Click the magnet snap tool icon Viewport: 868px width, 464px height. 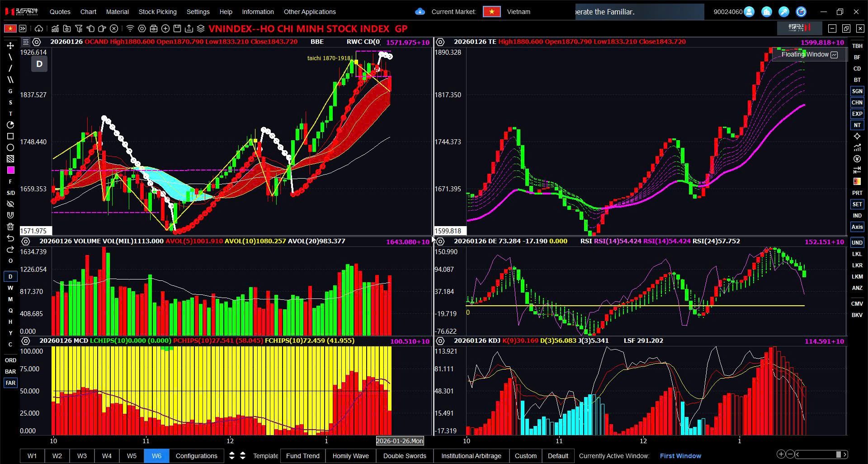pos(10,215)
